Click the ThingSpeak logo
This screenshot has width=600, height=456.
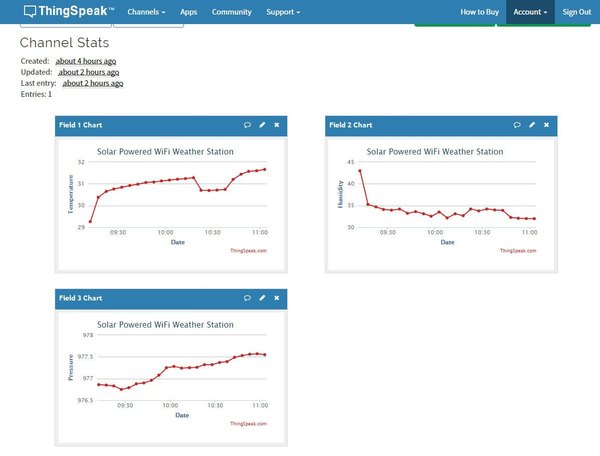pos(69,11)
